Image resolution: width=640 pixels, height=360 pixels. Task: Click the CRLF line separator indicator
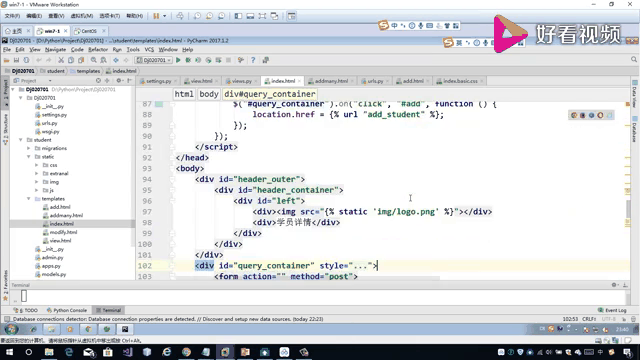[589, 319]
